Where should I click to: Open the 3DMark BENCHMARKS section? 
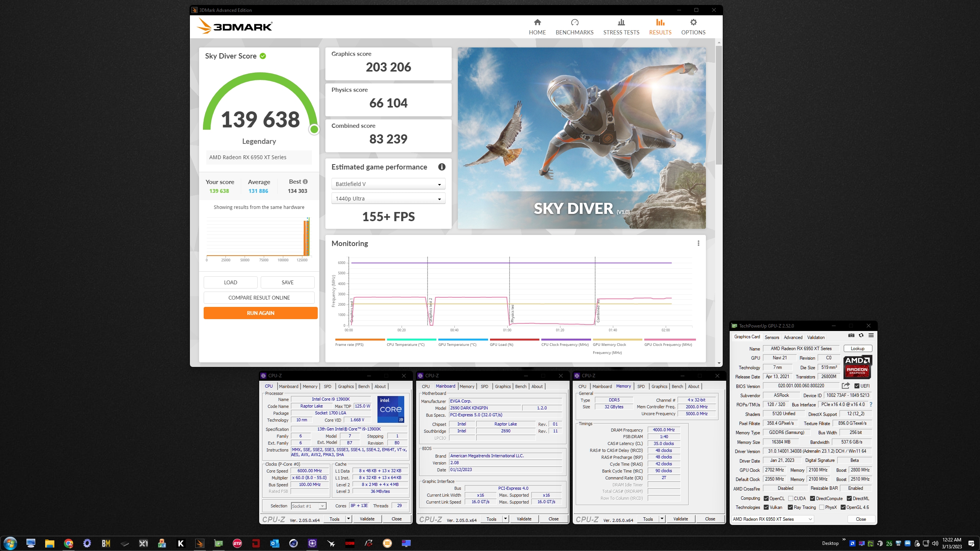[x=574, y=27]
